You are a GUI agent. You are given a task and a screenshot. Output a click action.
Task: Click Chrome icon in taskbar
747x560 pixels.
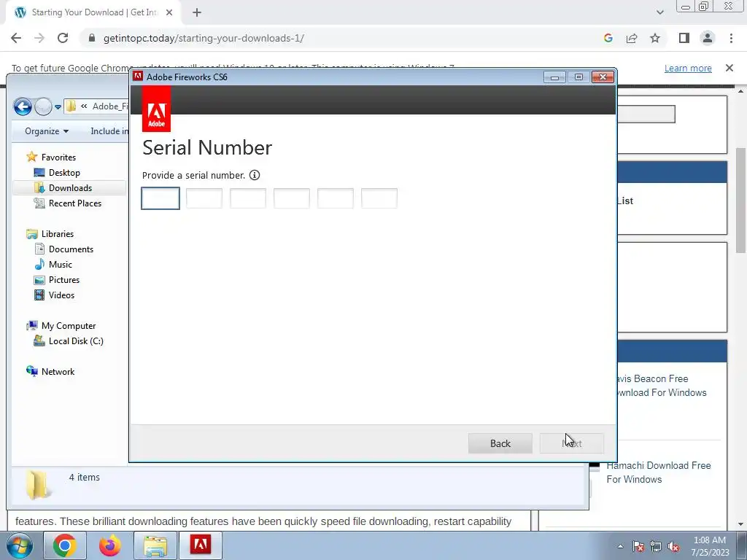click(65, 545)
